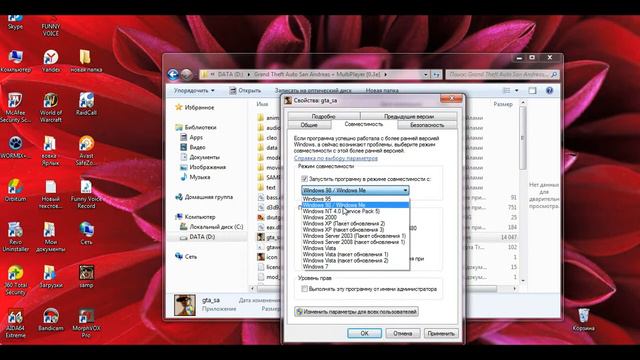Click the OK button
The image size is (640, 360).
click(364, 333)
